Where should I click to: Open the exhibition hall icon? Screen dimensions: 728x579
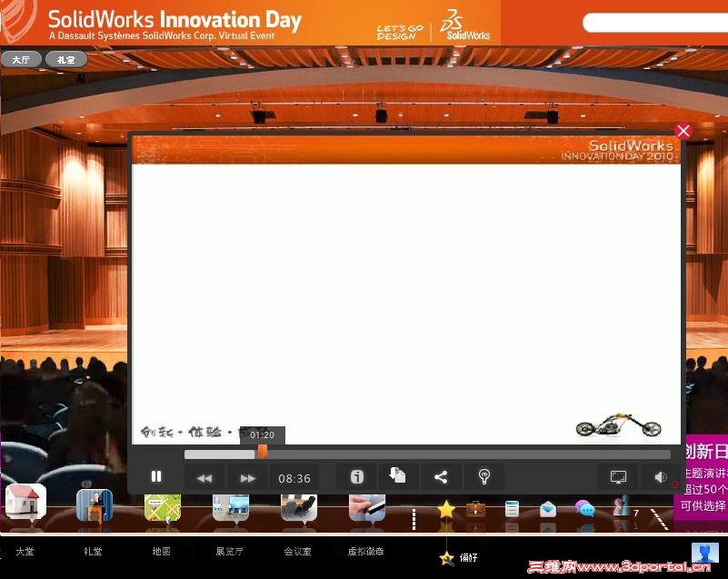pos(231,507)
